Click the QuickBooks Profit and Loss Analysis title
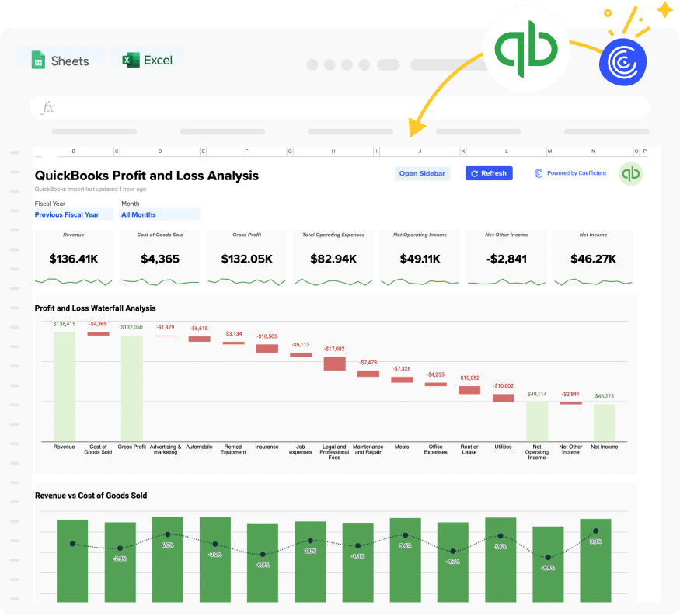The height and width of the screenshot is (616, 680). tap(147, 176)
